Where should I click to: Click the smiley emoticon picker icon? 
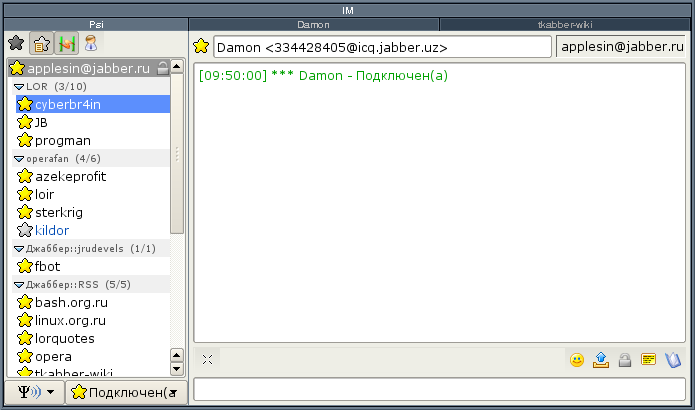click(x=577, y=360)
